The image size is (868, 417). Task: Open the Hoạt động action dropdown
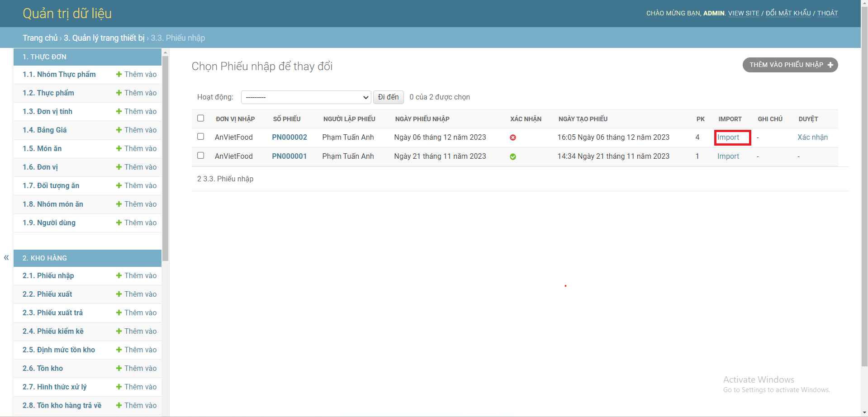306,97
